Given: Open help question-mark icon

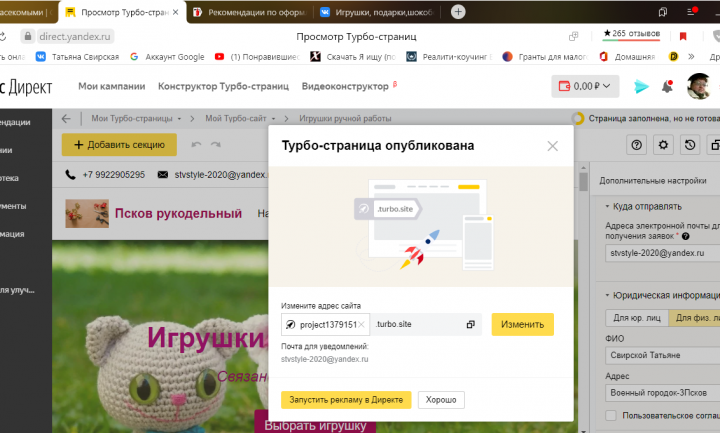Looking at the screenshot, I should click(636, 145).
